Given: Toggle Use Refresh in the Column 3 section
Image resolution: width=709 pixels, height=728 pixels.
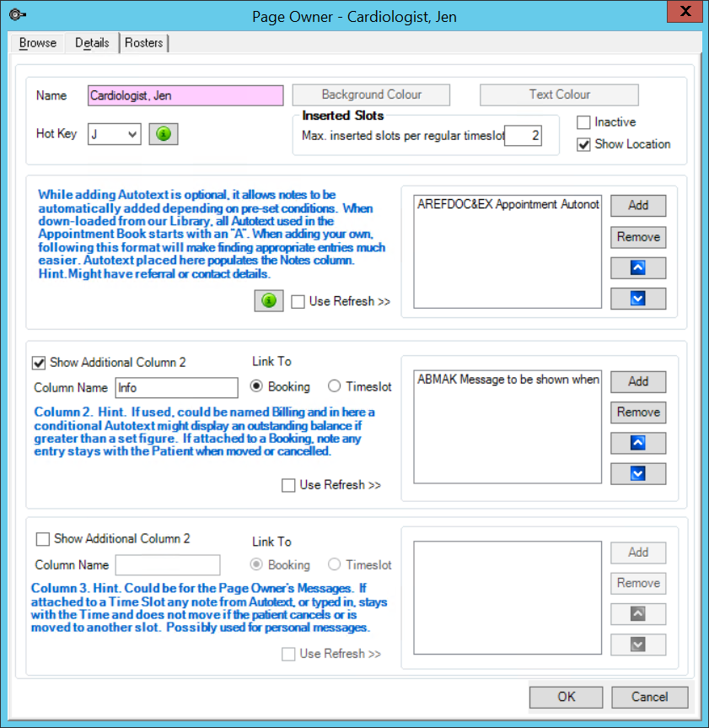Looking at the screenshot, I should point(288,654).
